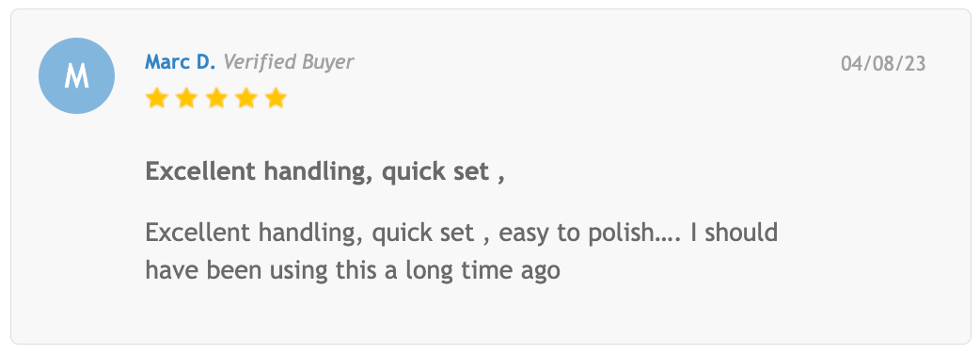Click the 04/08/23 review date
The image size is (980, 354).
click(883, 64)
